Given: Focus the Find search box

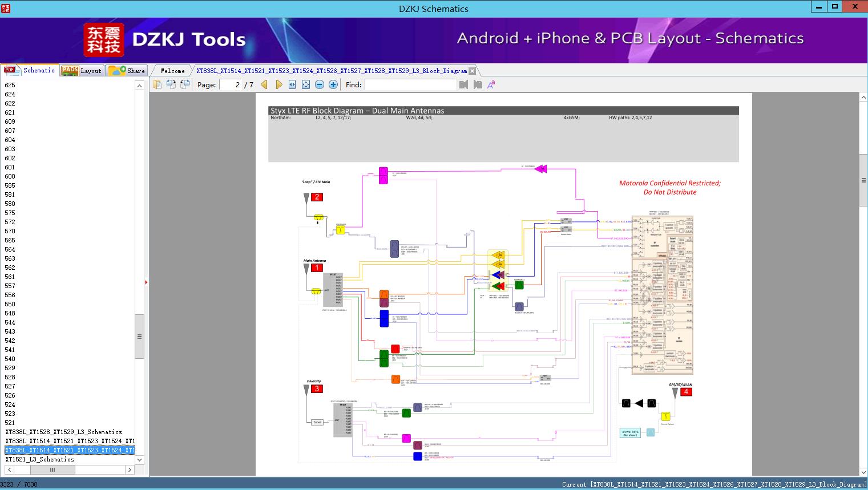Looking at the screenshot, I should point(411,84).
